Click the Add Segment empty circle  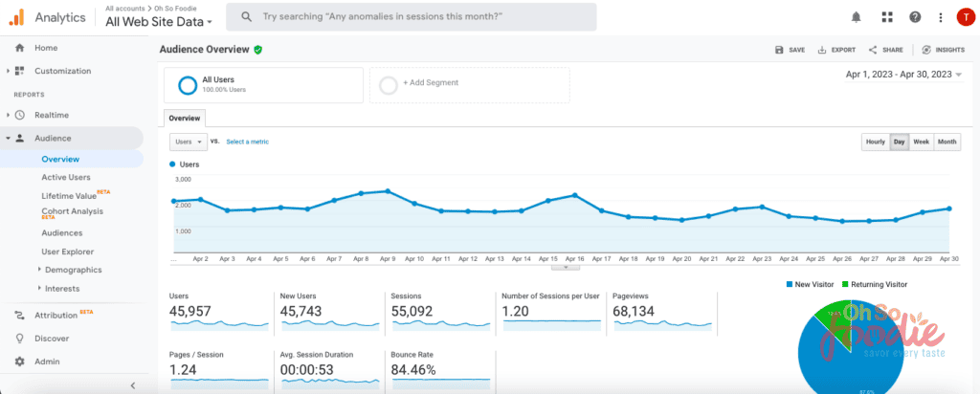(389, 85)
